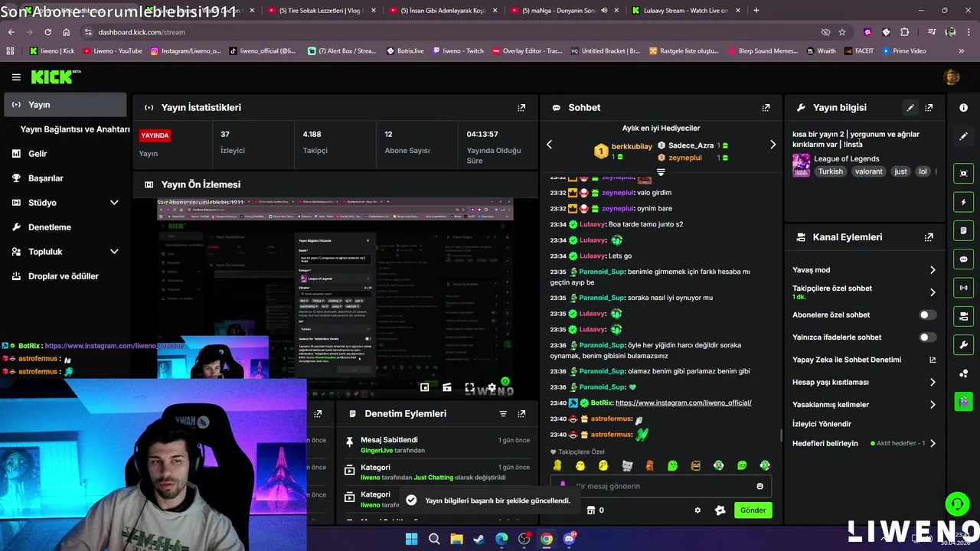Toggle Abonelere özel sohbet switch
Image resolution: width=980 pixels, height=551 pixels.
pos(927,315)
